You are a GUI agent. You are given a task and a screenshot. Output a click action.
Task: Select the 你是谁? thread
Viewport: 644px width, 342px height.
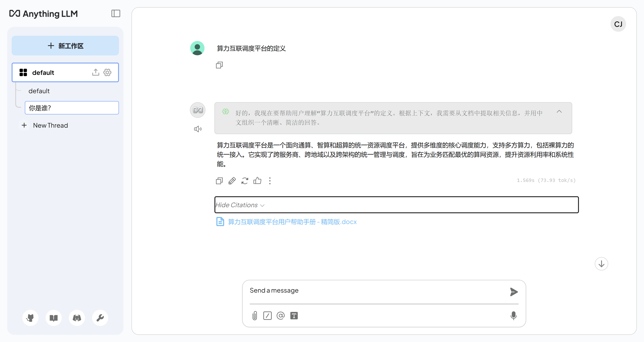click(72, 108)
